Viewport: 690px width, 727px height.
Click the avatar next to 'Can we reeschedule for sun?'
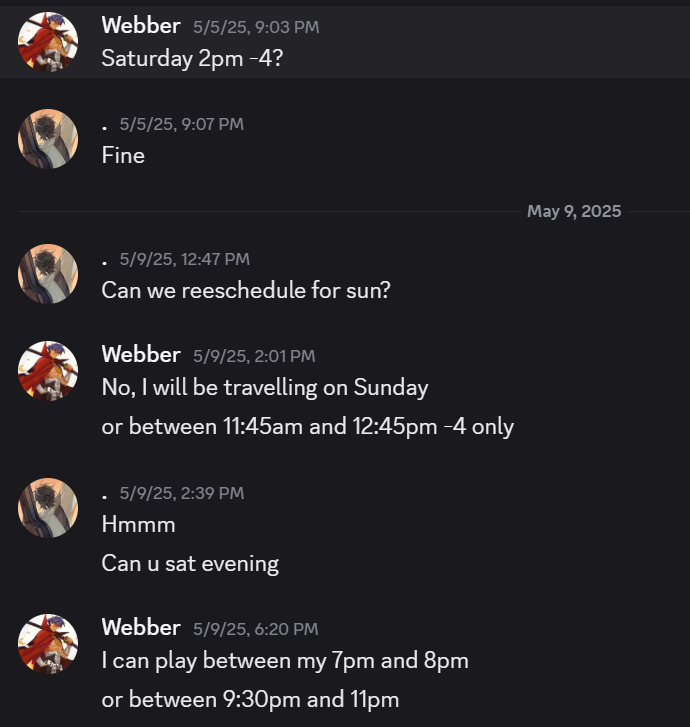48,274
